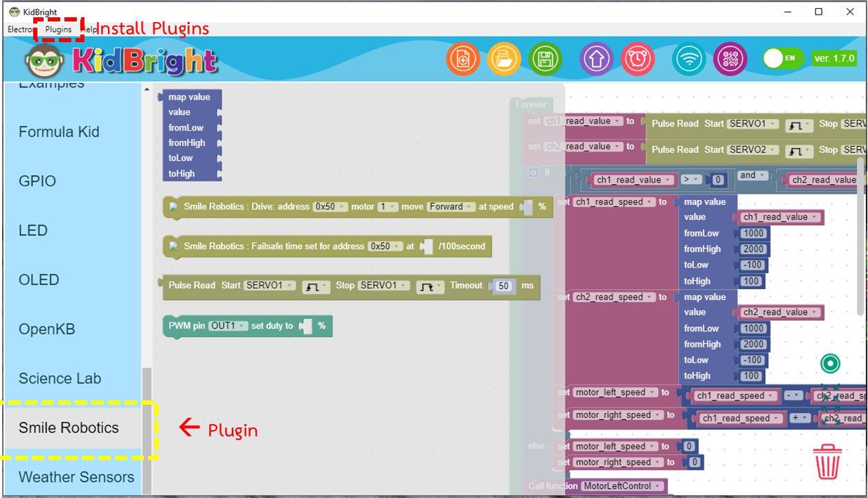This screenshot has height=498, width=868.
Task: Open the move Forward direction dropdown
Action: [x=451, y=207]
